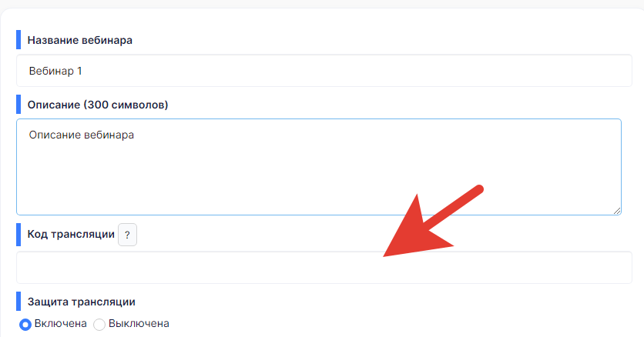The image size is (644, 337).
Task: Click the textarea resize handle
Action: [x=617, y=210]
